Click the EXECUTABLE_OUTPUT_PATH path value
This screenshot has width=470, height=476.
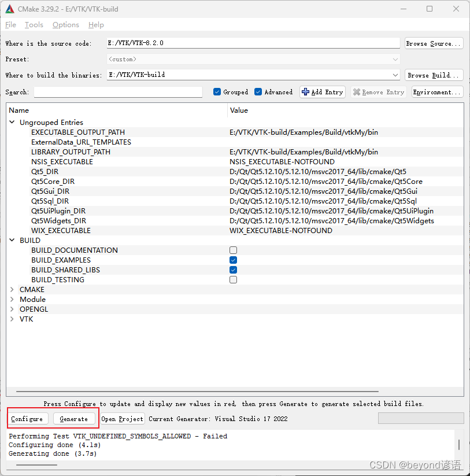click(x=304, y=132)
